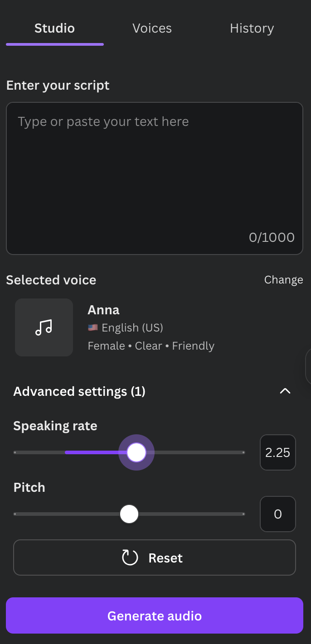311x644 pixels.
Task: Click the Advanced settings (1) heading
Action: (x=79, y=391)
